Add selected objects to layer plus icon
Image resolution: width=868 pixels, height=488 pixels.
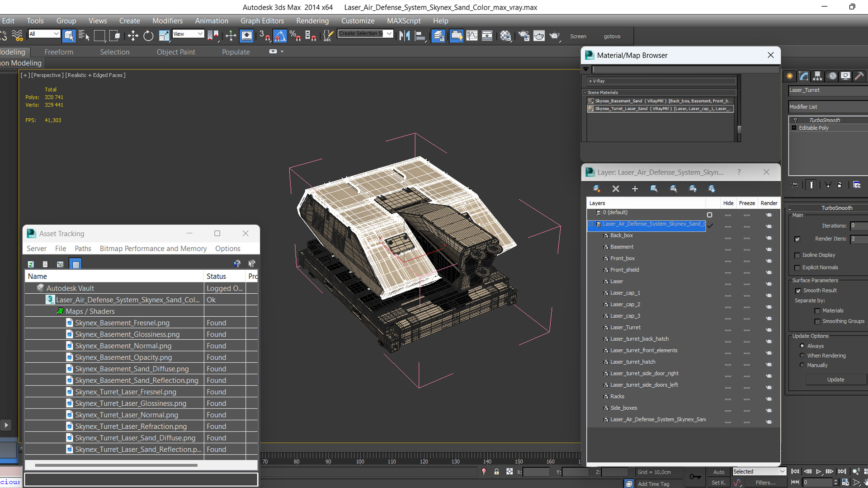(635, 188)
